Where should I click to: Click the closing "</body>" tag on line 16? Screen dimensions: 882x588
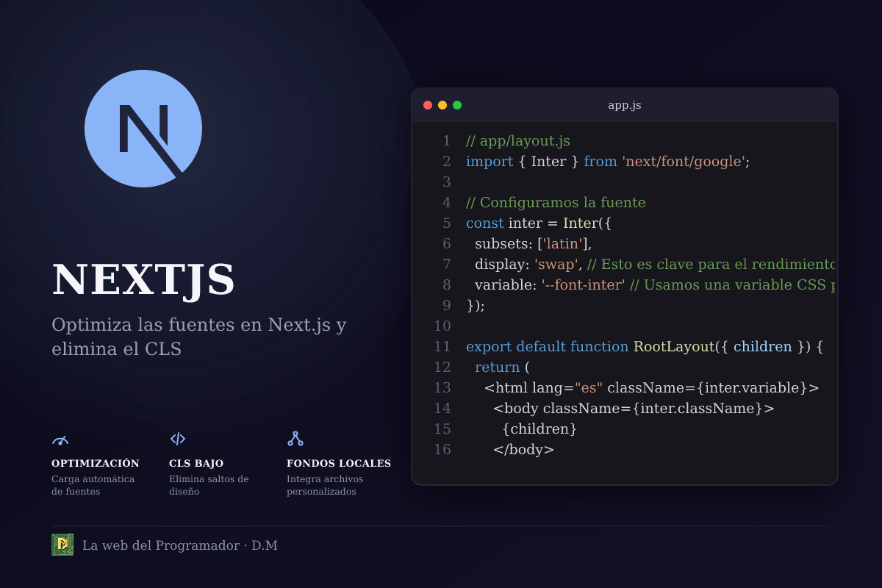tap(523, 450)
